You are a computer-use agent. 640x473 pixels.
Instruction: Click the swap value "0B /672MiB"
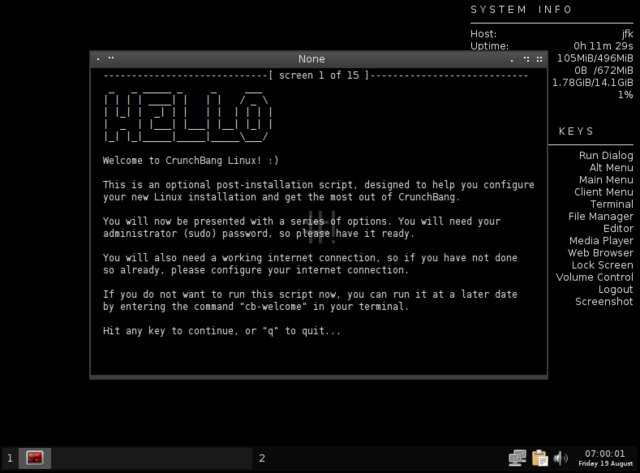(604, 71)
